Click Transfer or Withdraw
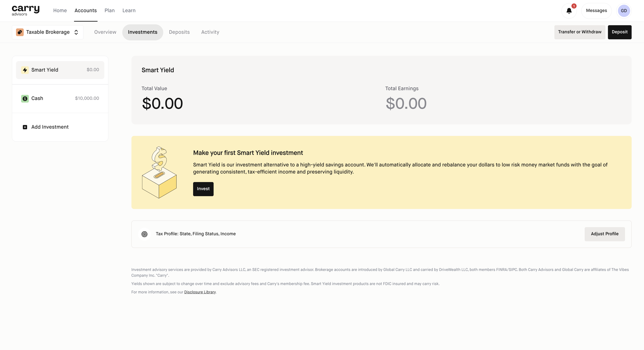The width and height of the screenshot is (644, 350). 580,32
